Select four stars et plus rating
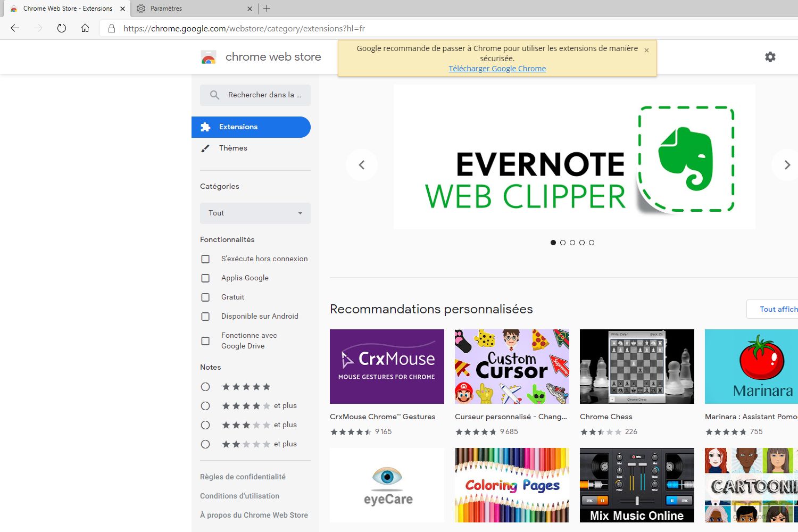This screenshot has width=798, height=532. [x=205, y=406]
